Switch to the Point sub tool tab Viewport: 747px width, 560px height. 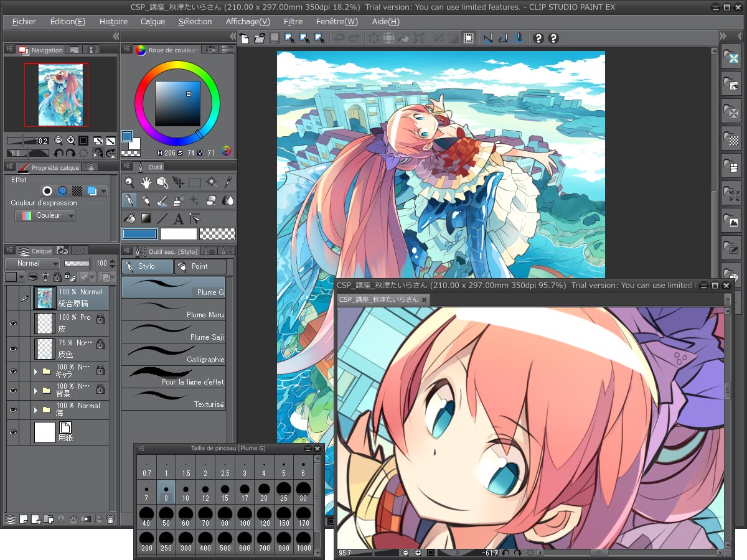click(x=200, y=266)
